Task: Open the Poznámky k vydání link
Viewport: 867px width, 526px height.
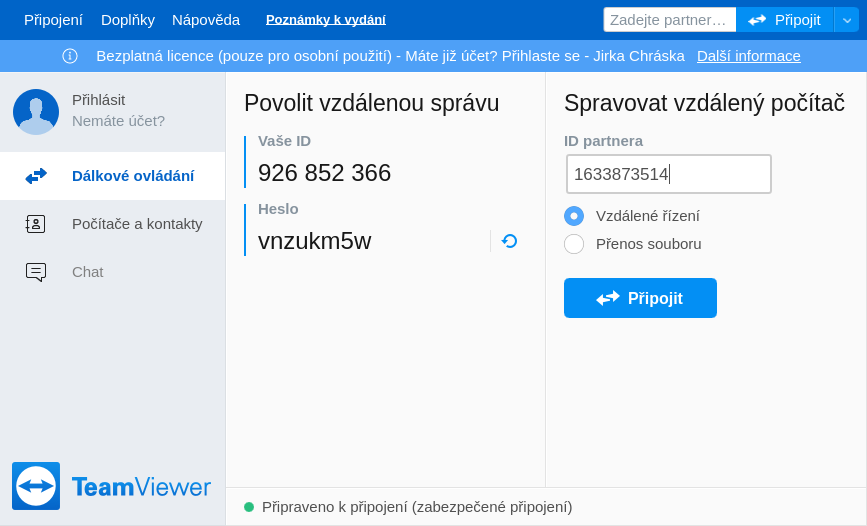Action: click(326, 20)
